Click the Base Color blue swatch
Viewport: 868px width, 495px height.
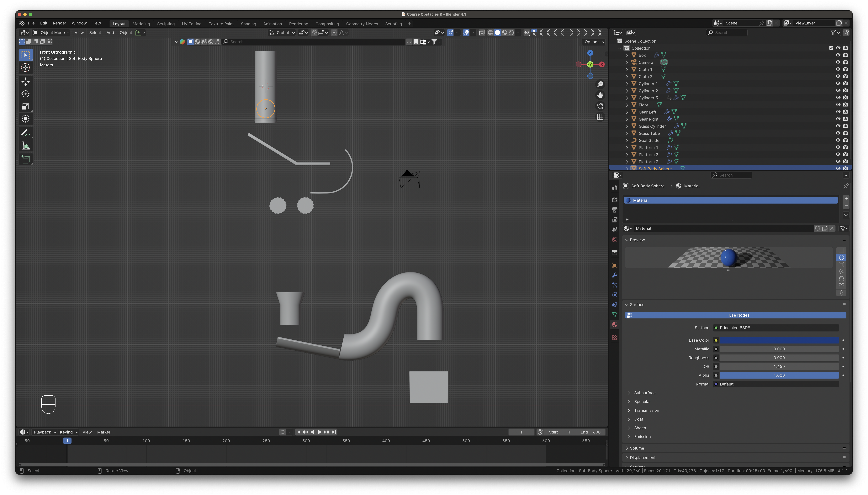coord(779,340)
